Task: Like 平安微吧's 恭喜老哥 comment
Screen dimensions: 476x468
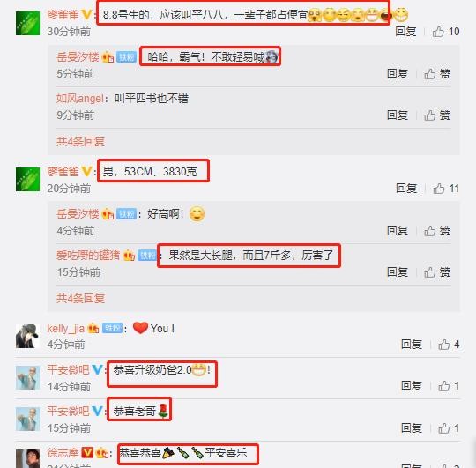Action: coord(449,428)
